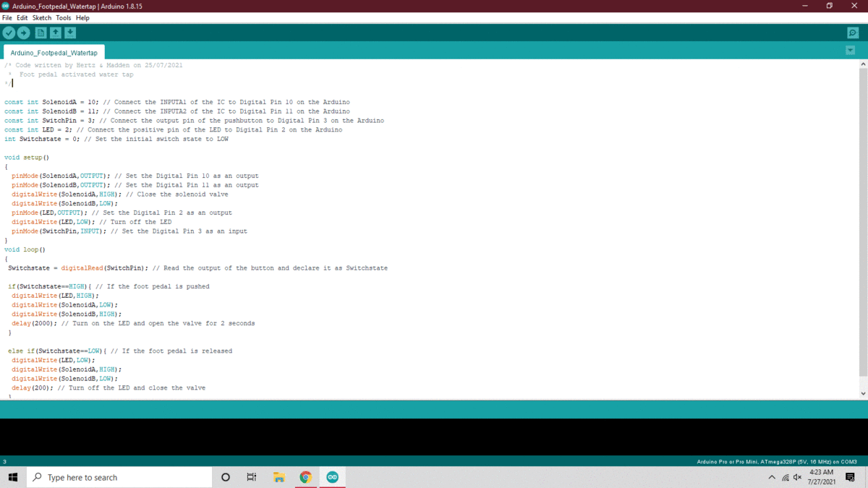Click the 'const int LED = 2' line

173,130
